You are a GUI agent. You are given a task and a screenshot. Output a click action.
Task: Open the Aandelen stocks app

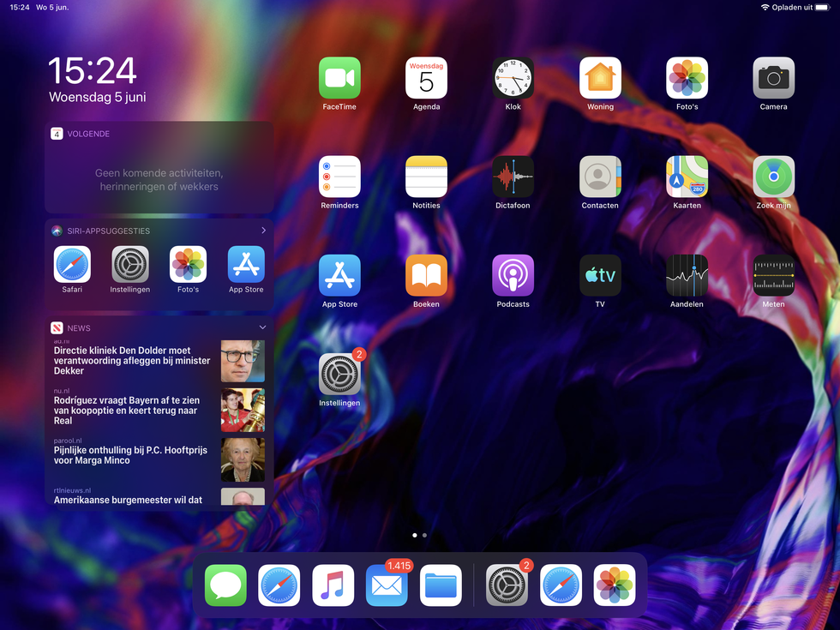(687, 275)
